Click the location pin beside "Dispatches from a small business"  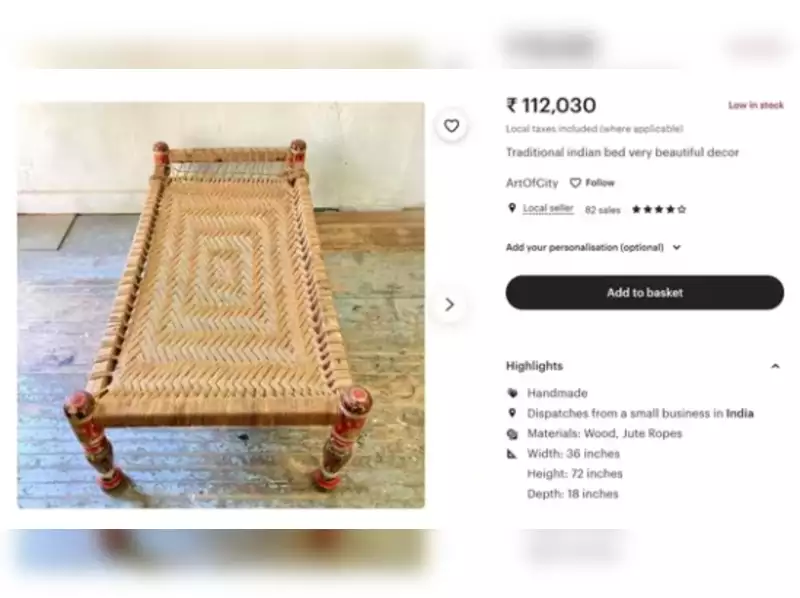(512, 413)
